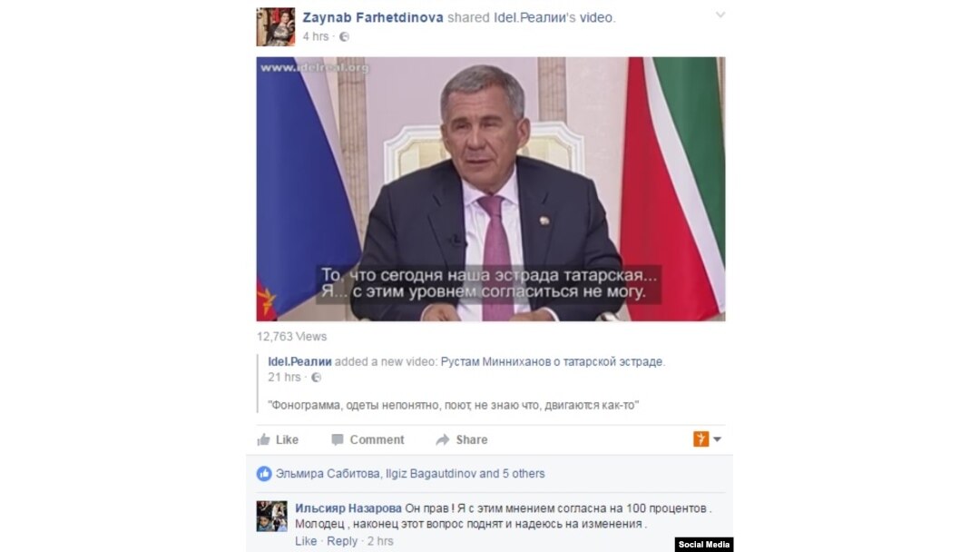Expand the dropdown arrow beside the orange icon
Screen dimensions: 980x552
tap(718, 439)
